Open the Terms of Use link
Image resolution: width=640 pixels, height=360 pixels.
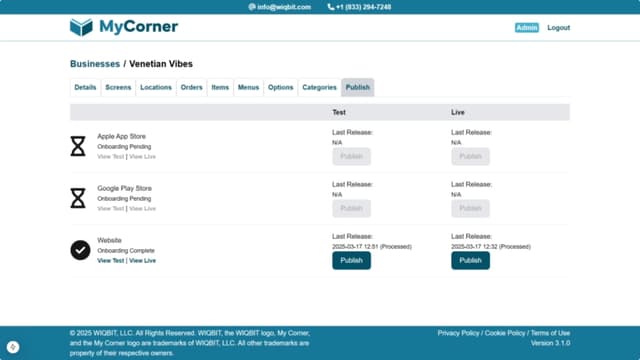click(550, 333)
